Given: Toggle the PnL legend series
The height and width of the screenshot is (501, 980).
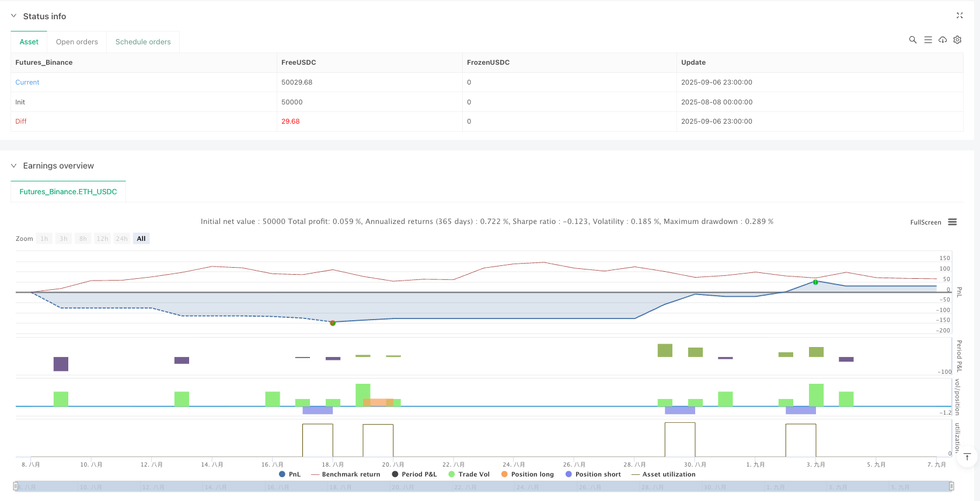Looking at the screenshot, I should [x=290, y=474].
